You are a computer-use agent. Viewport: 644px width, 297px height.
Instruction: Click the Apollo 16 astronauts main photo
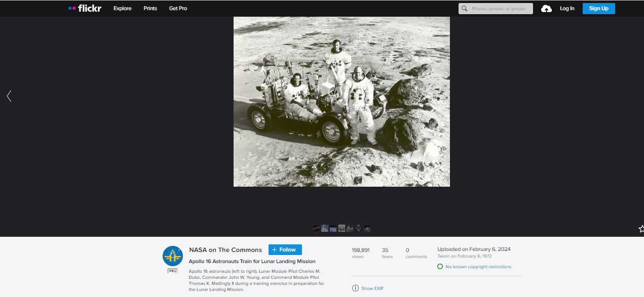342,101
